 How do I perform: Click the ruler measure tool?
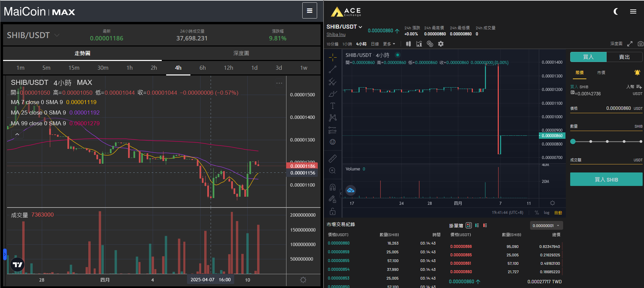pos(333,158)
